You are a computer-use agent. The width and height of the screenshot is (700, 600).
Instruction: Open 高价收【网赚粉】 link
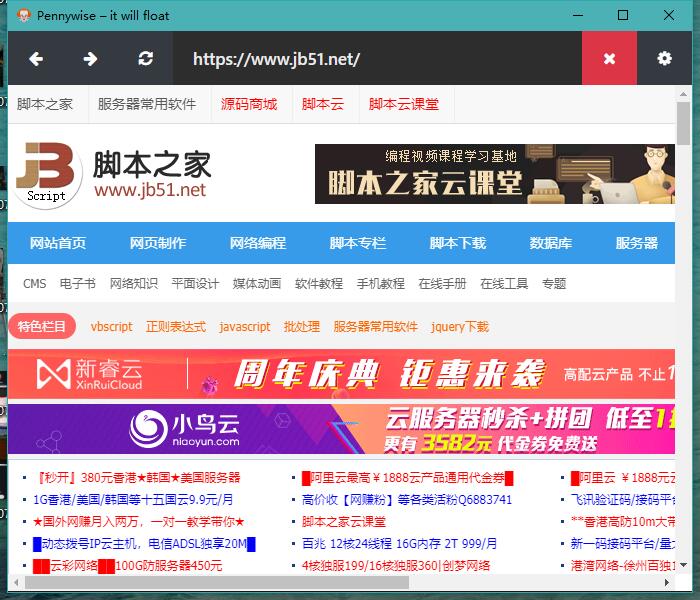point(407,500)
